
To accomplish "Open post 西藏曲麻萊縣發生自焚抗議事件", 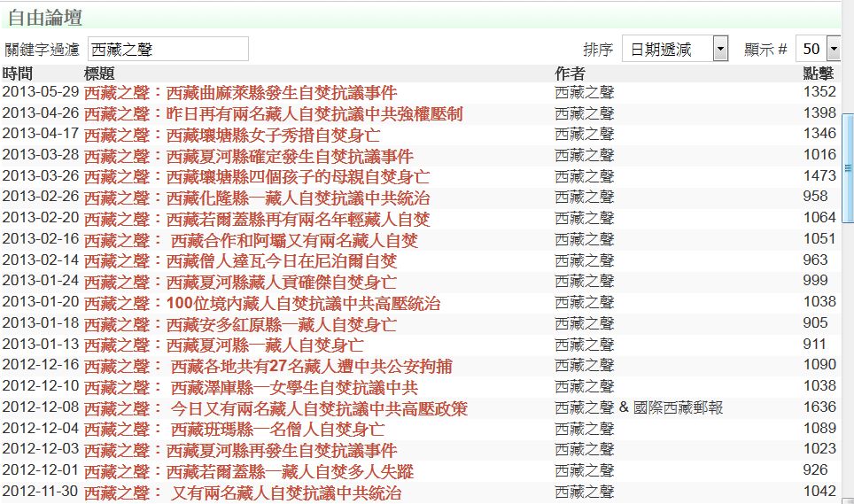I will 241,92.
